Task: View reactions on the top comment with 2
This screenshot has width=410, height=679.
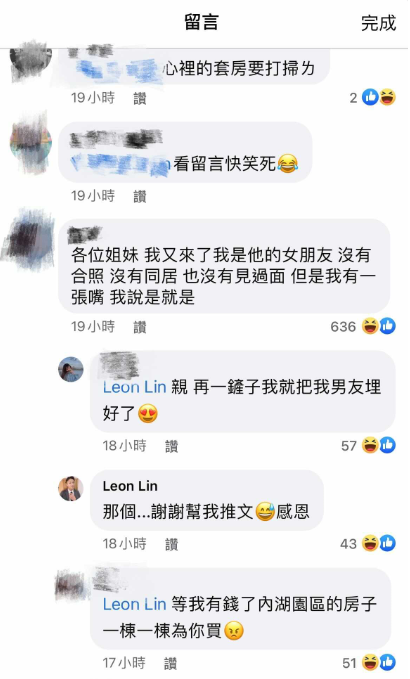Action: pyautogui.click(x=373, y=97)
